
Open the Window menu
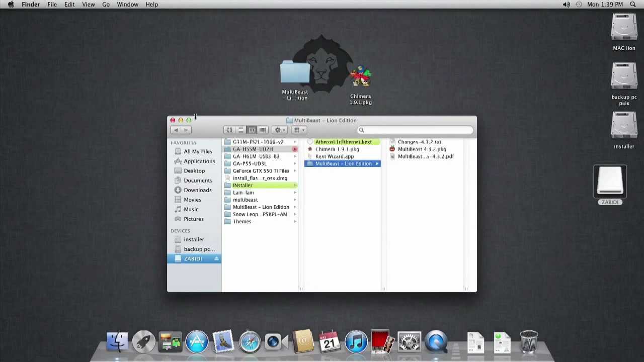coord(128,5)
